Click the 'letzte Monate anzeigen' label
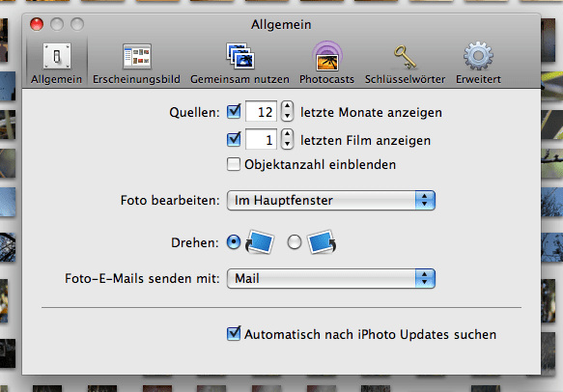This screenshot has height=392, width=563. [371, 113]
